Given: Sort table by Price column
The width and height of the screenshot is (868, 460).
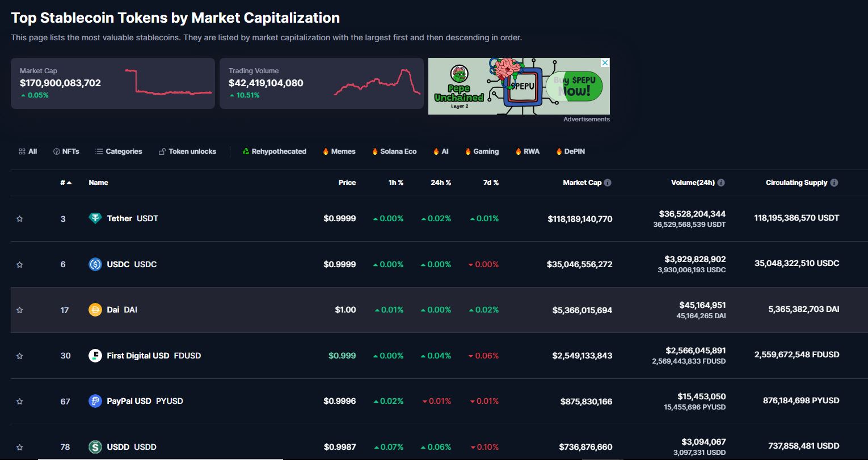Looking at the screenshot, I should click(x=347, y=183).
